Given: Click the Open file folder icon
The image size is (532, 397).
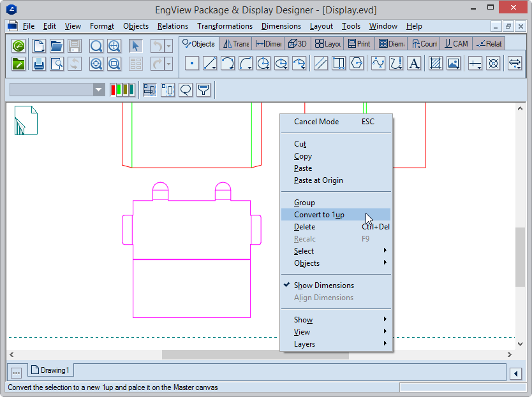Looking at the screenshot, I should click(57, 46).
